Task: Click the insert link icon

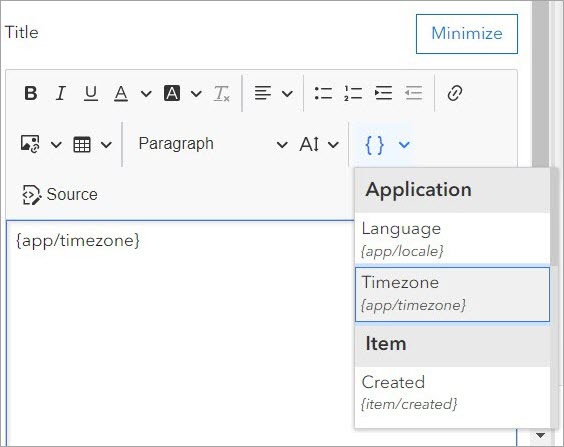Action: click(455, 93)
